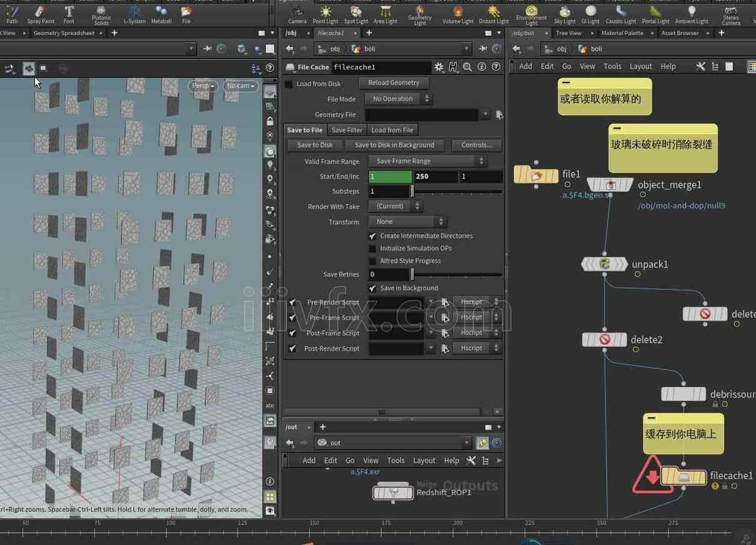Open the Asset Browser pane tab
The width and height of the screenshot is (756, 545).
pos(680,33)
